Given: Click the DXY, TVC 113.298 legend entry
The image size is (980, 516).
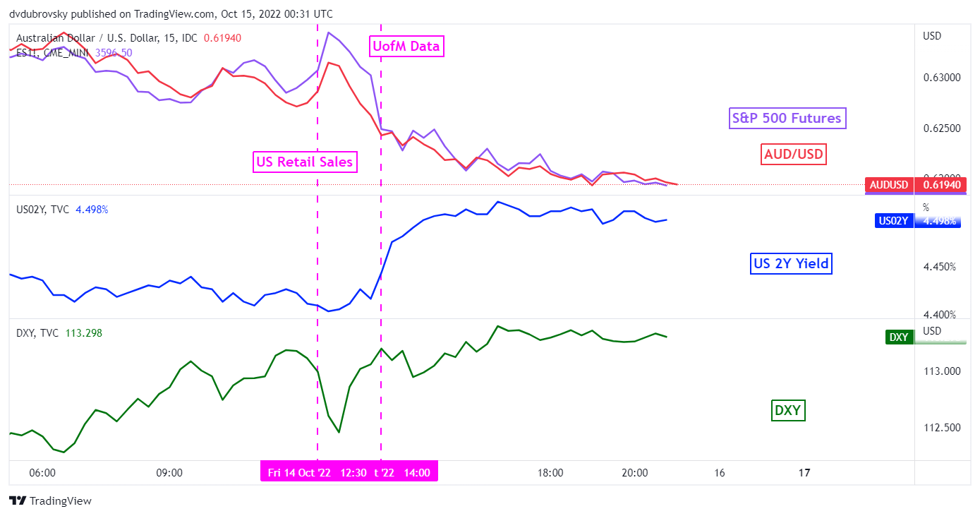Looking at the screenshot, I should 59,333.
